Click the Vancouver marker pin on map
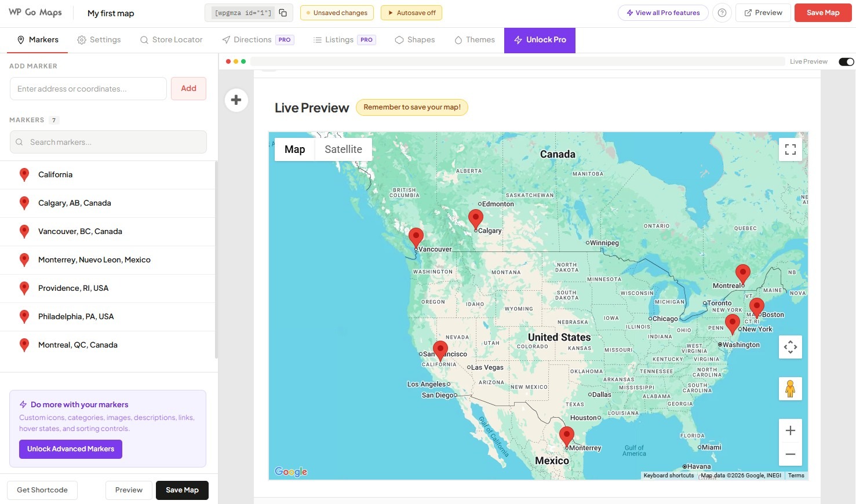856x504 pixels. tap(416, 238)
